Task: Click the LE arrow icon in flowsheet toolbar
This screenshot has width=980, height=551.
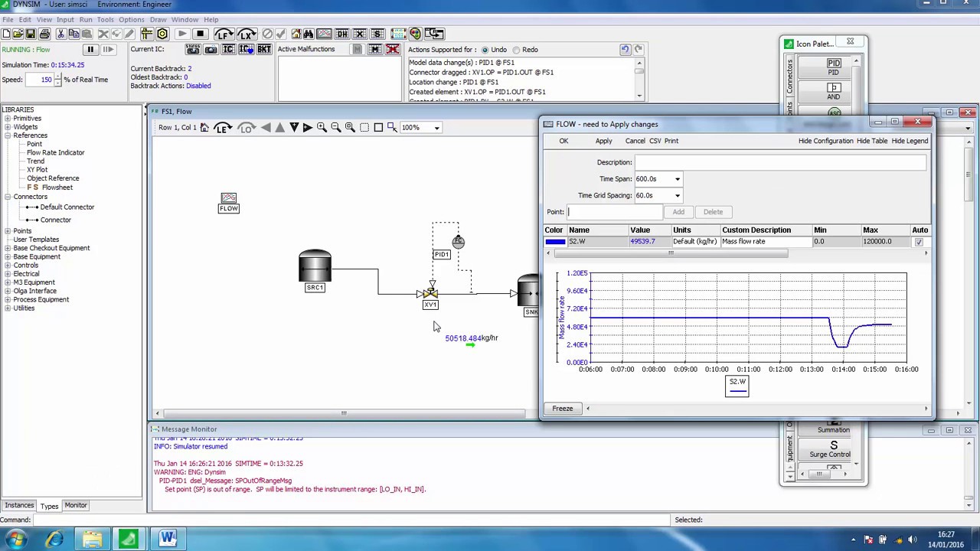Action: click(222, 128)
